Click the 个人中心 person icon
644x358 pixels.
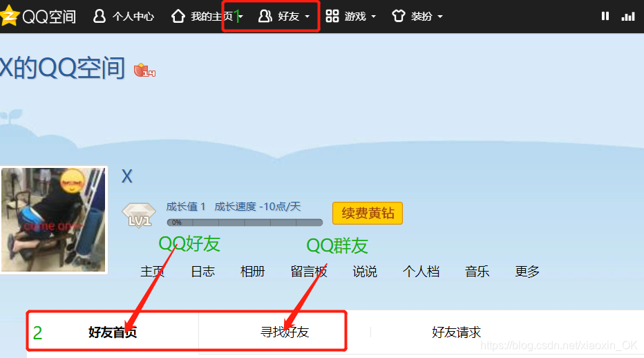100,16
